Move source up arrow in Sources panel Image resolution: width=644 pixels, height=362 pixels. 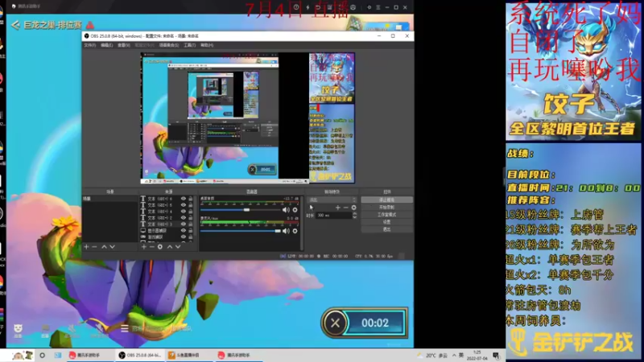[170, 247]
